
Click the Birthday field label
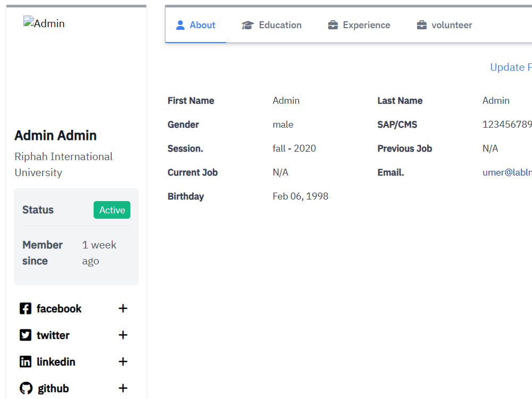tap(186, 196)
